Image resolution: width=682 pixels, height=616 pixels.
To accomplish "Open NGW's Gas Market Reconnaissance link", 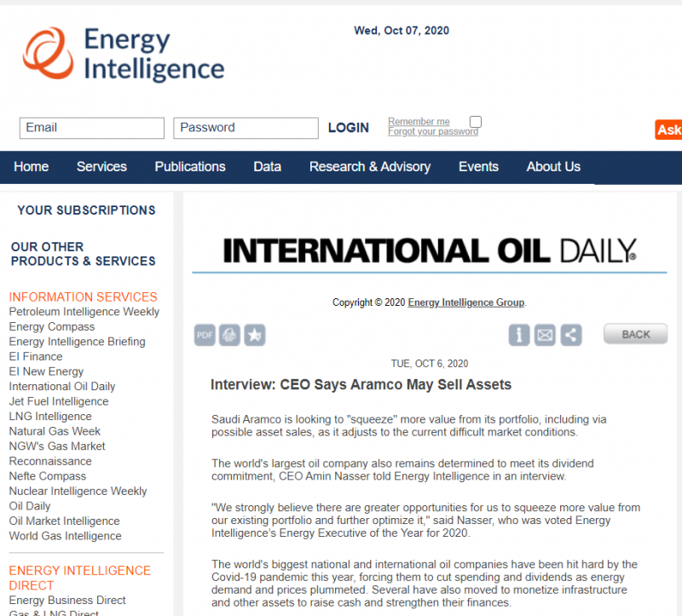I will click(57, 453).
